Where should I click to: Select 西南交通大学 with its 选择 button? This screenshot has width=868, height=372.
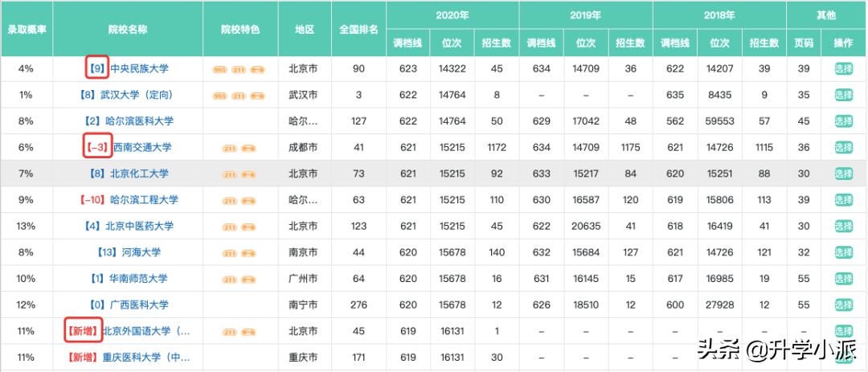pyautogui.click(x=844, y=147)
